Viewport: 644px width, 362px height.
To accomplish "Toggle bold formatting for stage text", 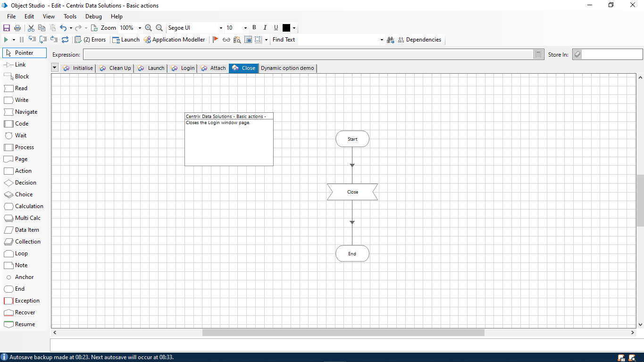I will point(254,28).
